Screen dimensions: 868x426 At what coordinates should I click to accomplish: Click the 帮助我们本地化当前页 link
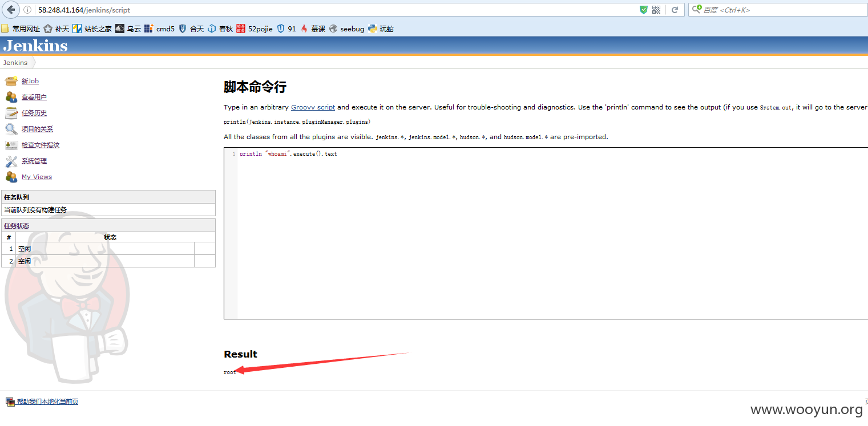tap(47, 401)
